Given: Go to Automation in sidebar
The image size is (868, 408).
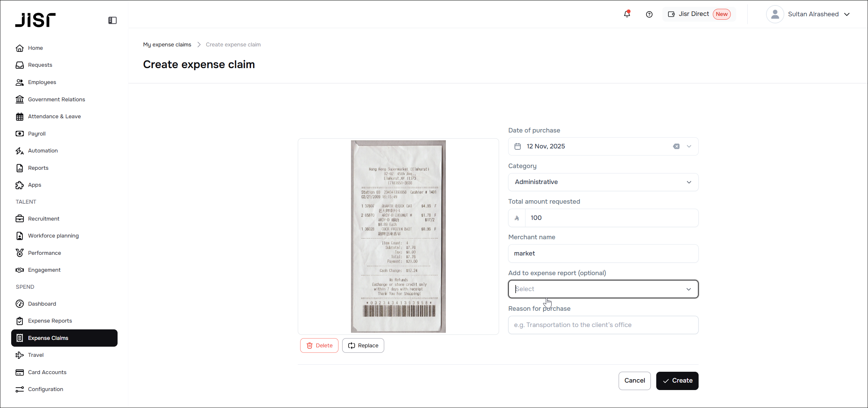Looking at the screenshot, I should (43, 150).
